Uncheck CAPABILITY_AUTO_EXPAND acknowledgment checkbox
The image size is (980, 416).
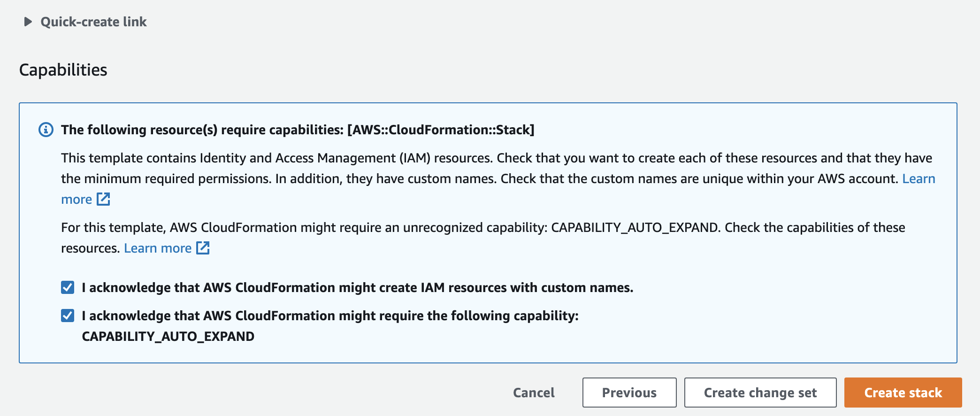(x=68, y=316)
